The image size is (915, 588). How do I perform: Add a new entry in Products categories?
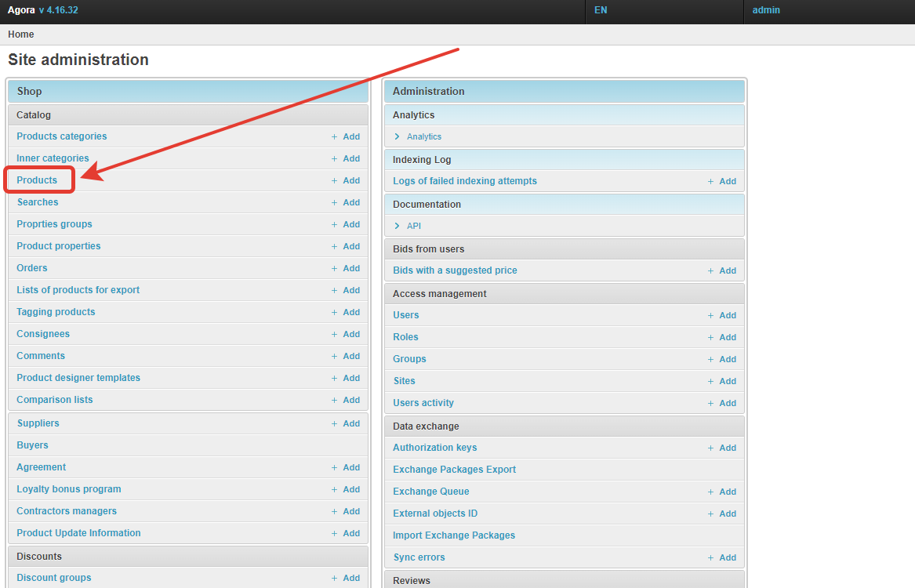(x=334, y=136)
